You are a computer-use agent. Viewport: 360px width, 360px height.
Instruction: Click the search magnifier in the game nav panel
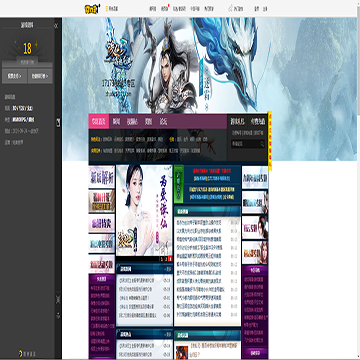tap(262, 144)
